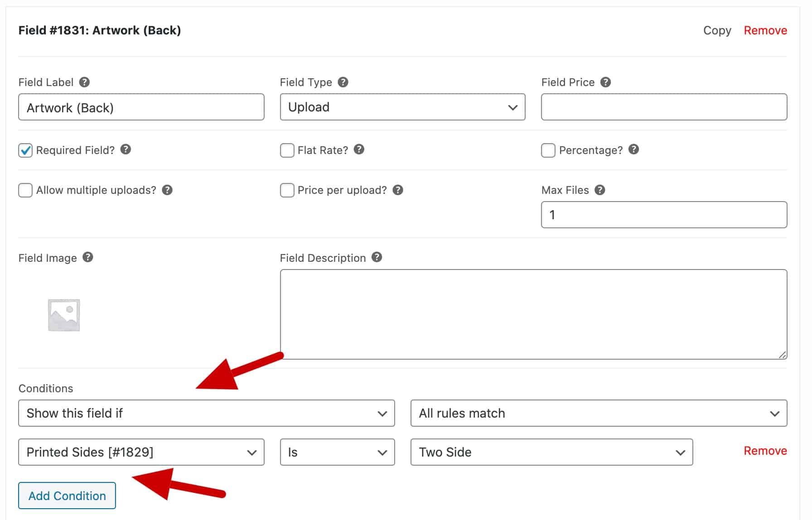Click the Field Description textarea
Viewport: 812px width, 520px height.
(x=534, y=314)
